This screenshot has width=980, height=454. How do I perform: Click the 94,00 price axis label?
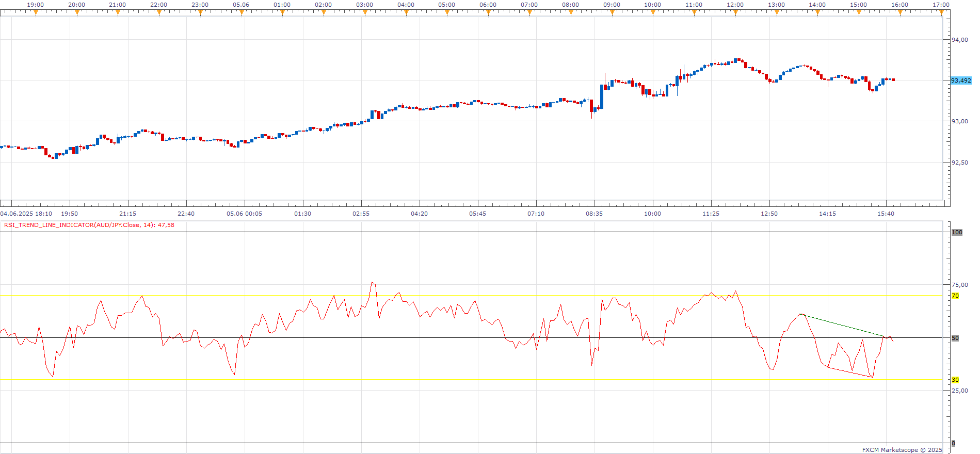point(960,40)
